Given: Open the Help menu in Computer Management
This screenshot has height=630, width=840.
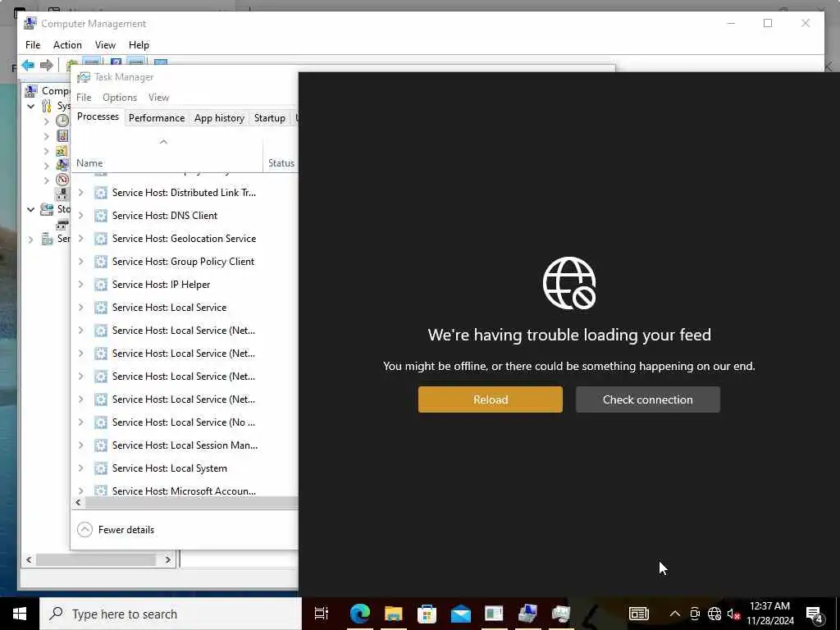Looking at the screenshot, I should click(x=139, y=45).
